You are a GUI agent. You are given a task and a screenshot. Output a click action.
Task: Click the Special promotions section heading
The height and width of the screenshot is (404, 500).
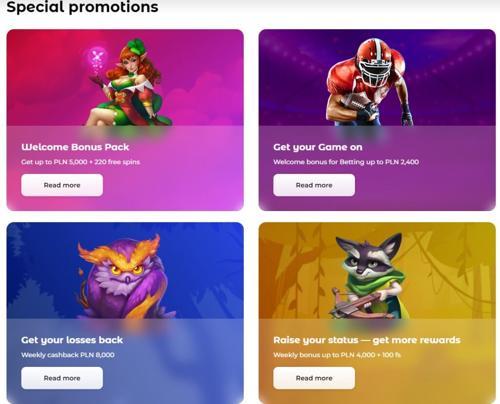pos(82,7)
